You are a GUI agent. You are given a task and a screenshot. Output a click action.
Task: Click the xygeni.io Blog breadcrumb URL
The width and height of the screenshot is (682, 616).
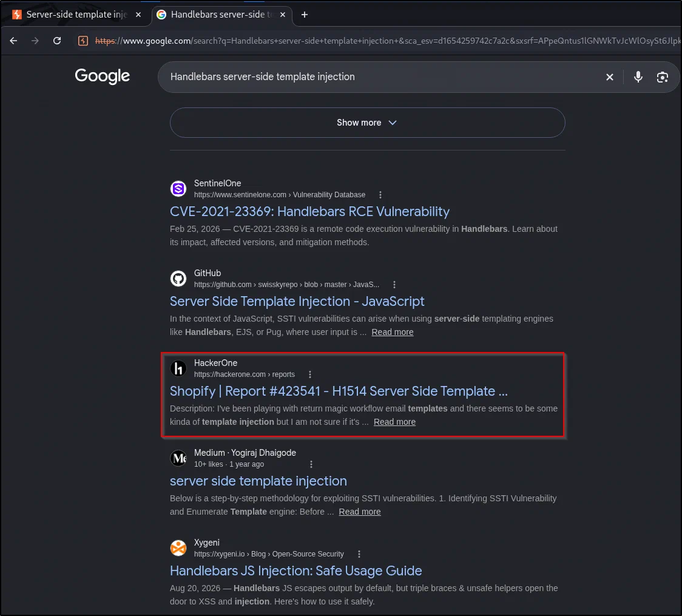pyautogui.click(x=269, y=554)
